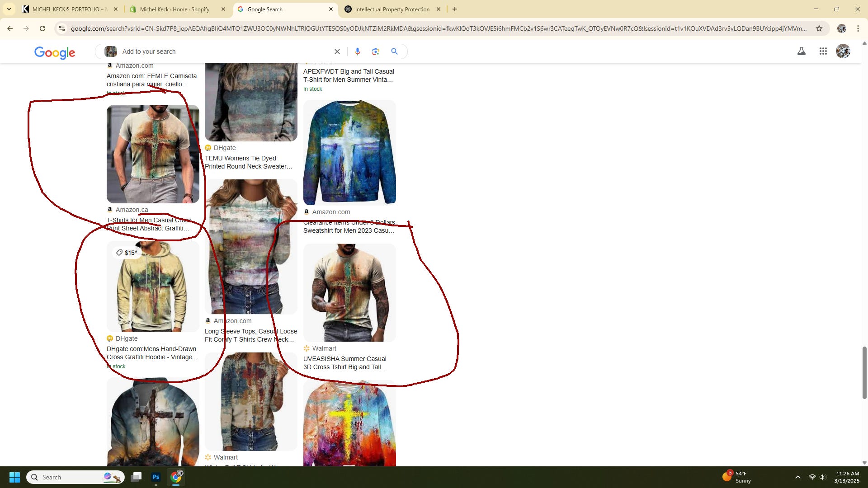
Task: Switch to Michel Keck Shopify tab
Action: click(175, 9)
